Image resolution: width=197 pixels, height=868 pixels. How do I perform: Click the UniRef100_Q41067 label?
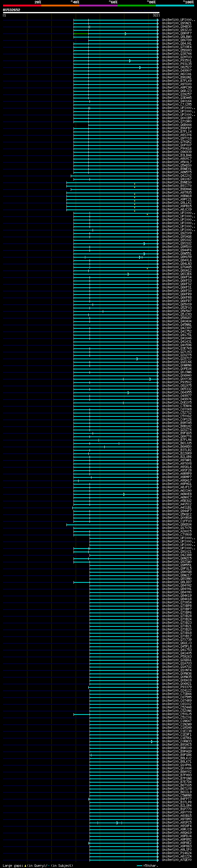pyautogui.click(x=176, y=179)
